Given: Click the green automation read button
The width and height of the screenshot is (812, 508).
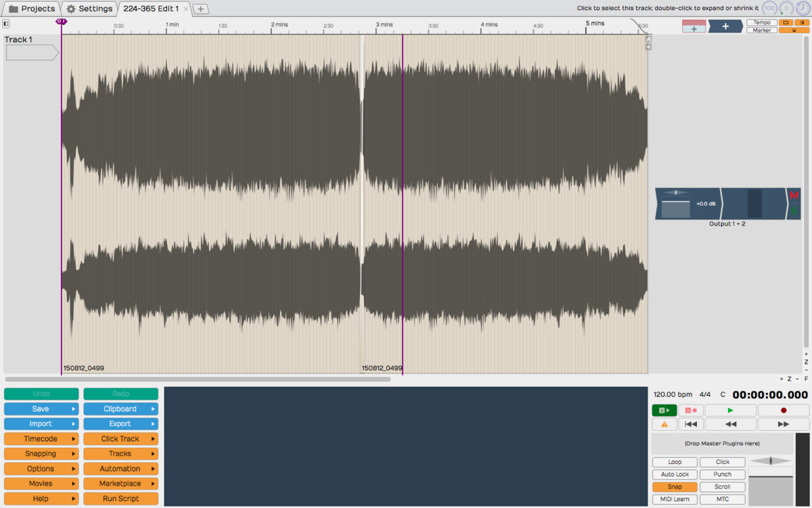Looking at the screenshot, I should coord(664,410).
